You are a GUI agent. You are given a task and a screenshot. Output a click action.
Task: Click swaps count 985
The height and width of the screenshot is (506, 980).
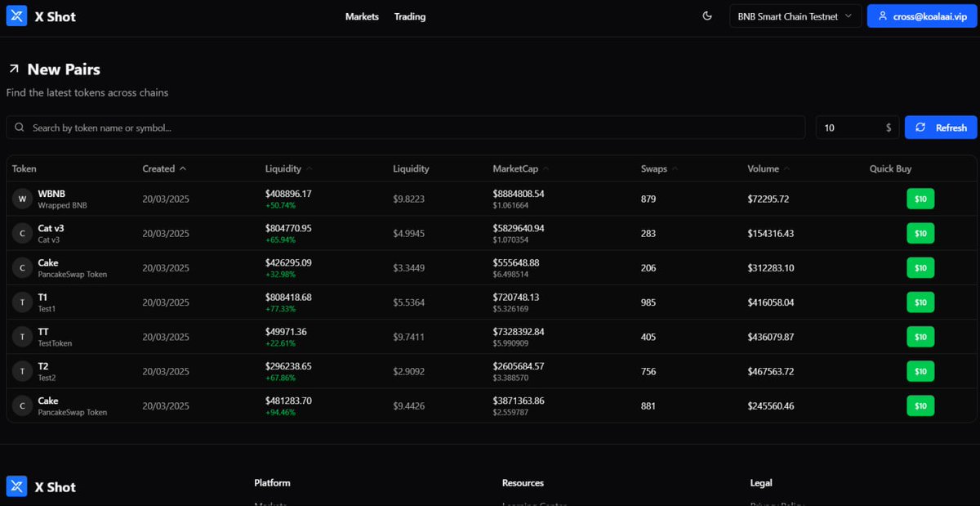tap(648, 302)
